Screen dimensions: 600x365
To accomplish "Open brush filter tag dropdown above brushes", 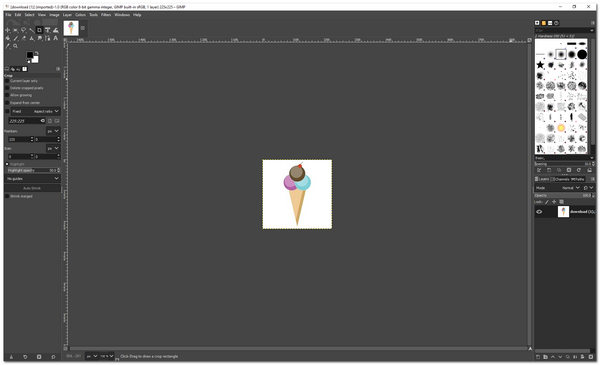I will click(564, 30).
